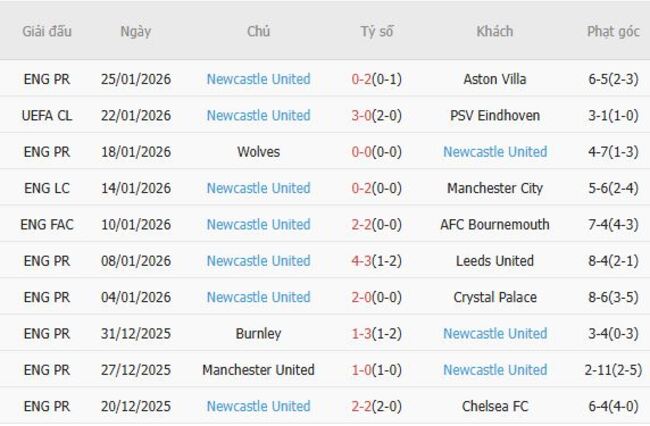Select Manchester City in the ENG LC row

point(495,188)
